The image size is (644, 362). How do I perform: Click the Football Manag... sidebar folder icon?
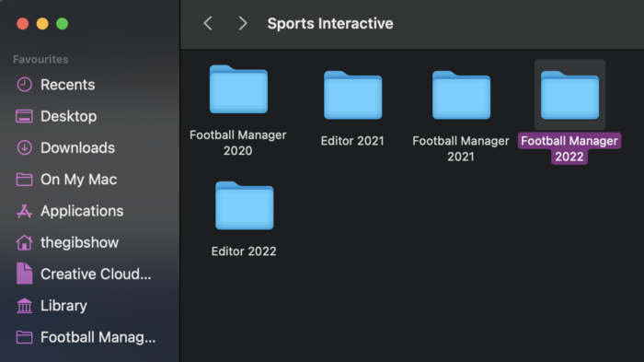click(24, 337)
